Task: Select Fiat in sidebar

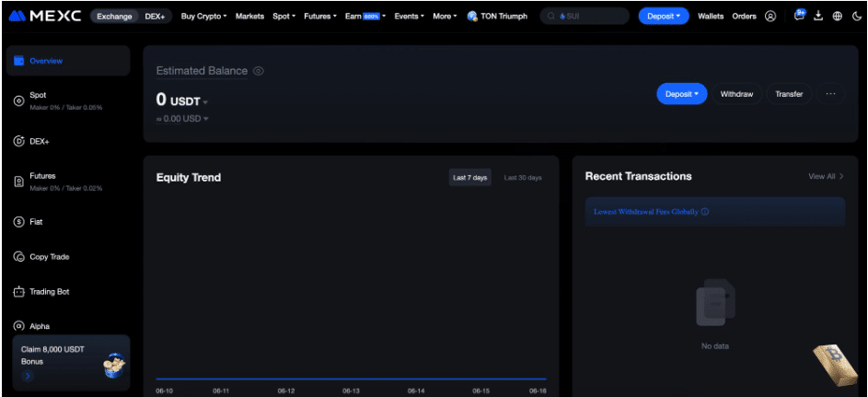Action: [68, 222]
